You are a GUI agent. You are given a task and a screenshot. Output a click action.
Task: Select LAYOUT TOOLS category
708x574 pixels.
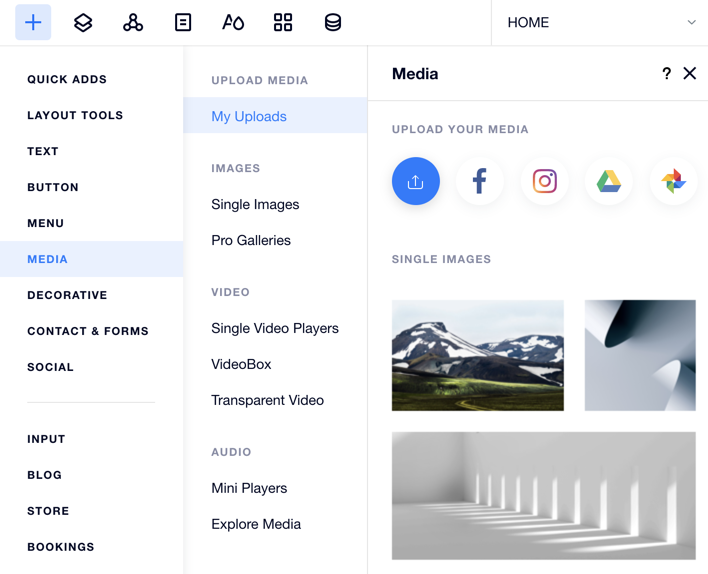pyautogui.click(x=75, y=115)
